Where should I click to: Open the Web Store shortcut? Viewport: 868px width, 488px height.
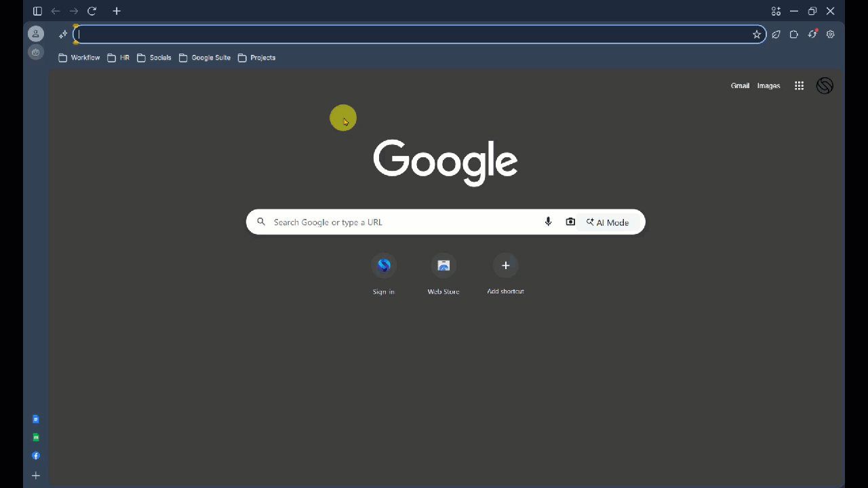point(443,274)
